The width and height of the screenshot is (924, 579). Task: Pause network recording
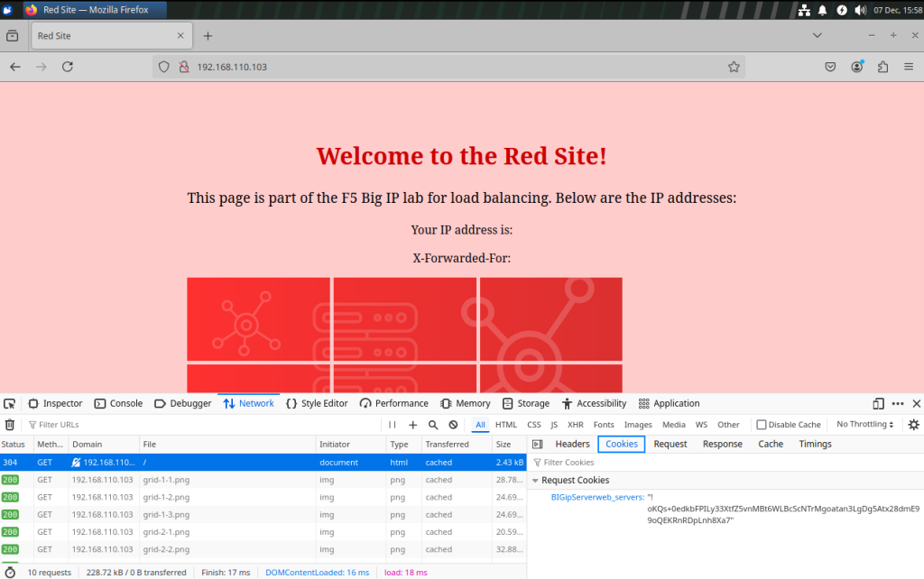(393, 425)
